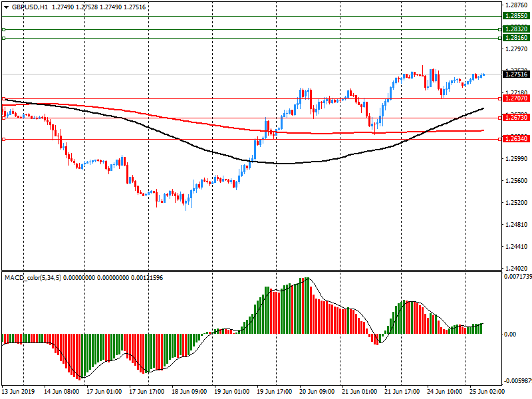Click the 17 Jun 01:00 time label
The height and width of the screenshot is (399, 532).
tap(104, 392)
